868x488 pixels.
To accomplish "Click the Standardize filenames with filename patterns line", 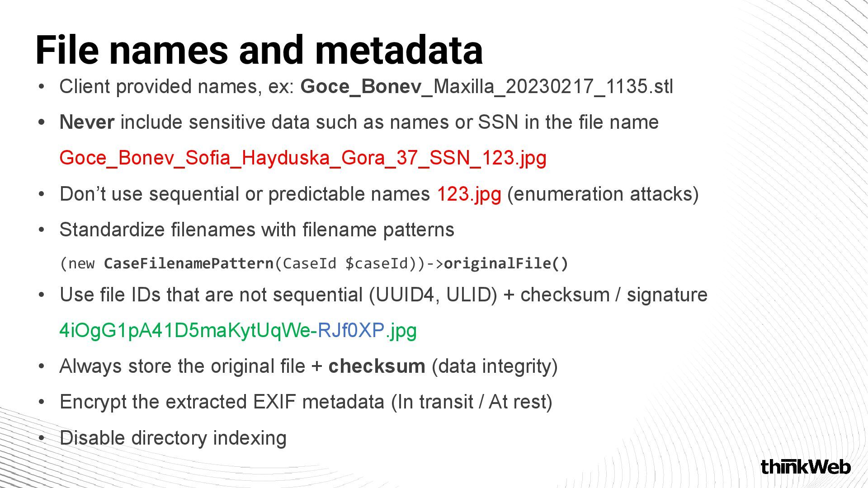I will pos(257,230).
